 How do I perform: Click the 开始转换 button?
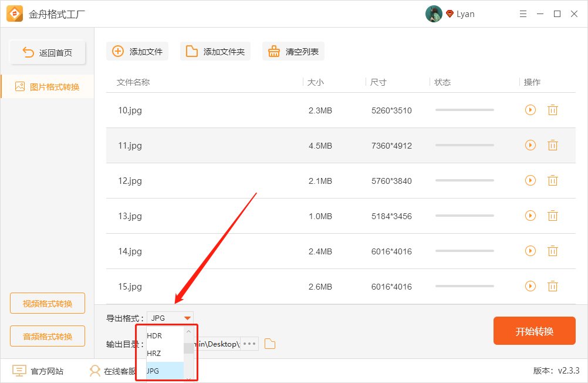point(535,331)
